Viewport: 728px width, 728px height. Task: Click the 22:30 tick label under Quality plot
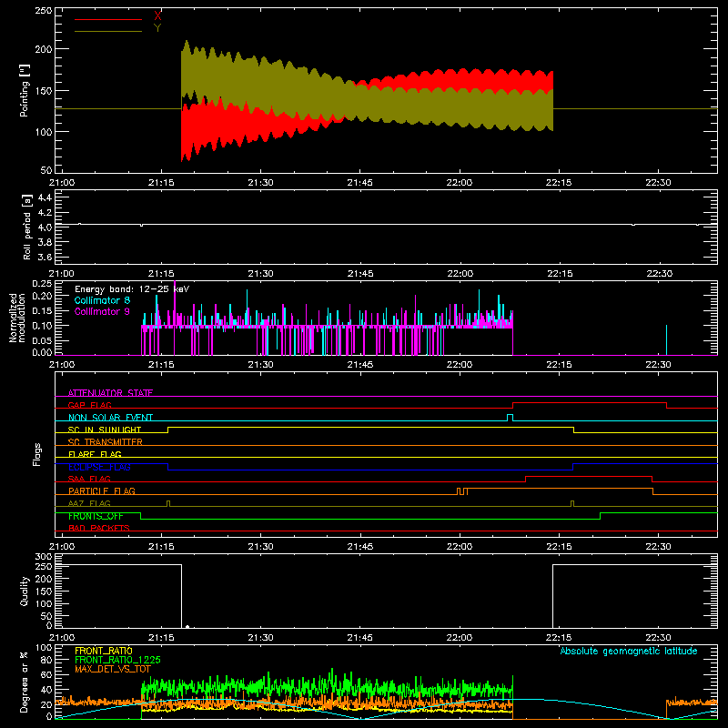pos(658,638)
